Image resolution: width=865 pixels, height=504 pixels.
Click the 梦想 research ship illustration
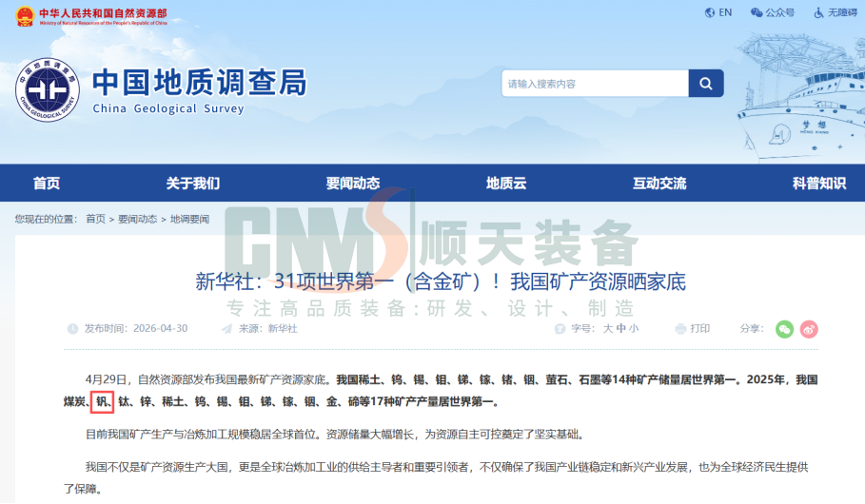(800, 98)
